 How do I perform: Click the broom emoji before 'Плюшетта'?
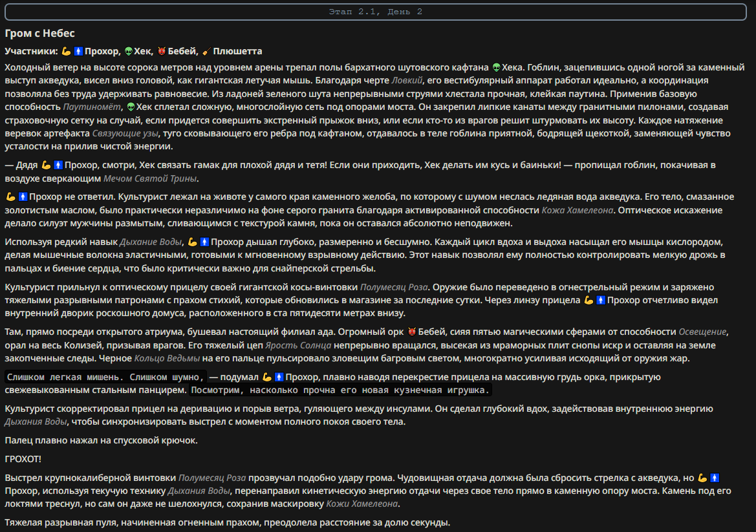206,51
